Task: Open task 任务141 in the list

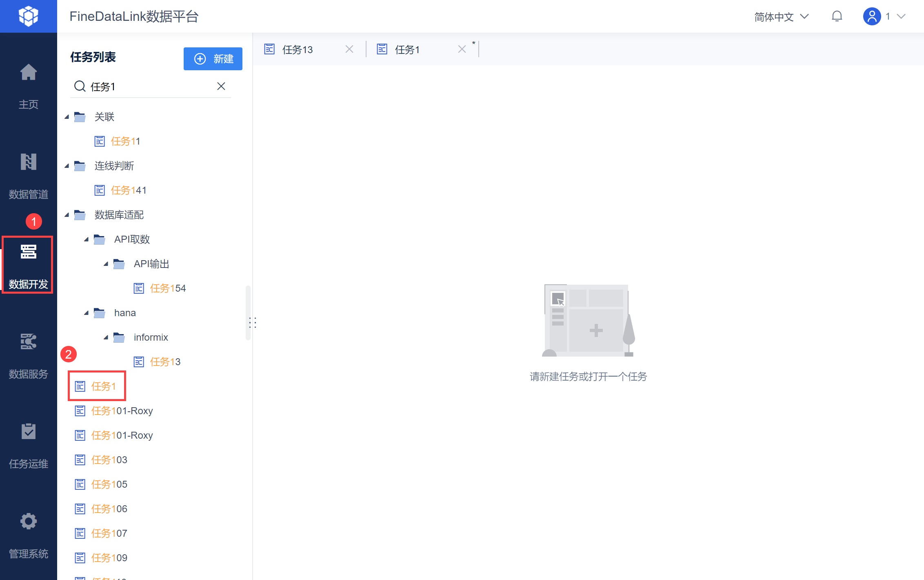Action: click(128, 190)
